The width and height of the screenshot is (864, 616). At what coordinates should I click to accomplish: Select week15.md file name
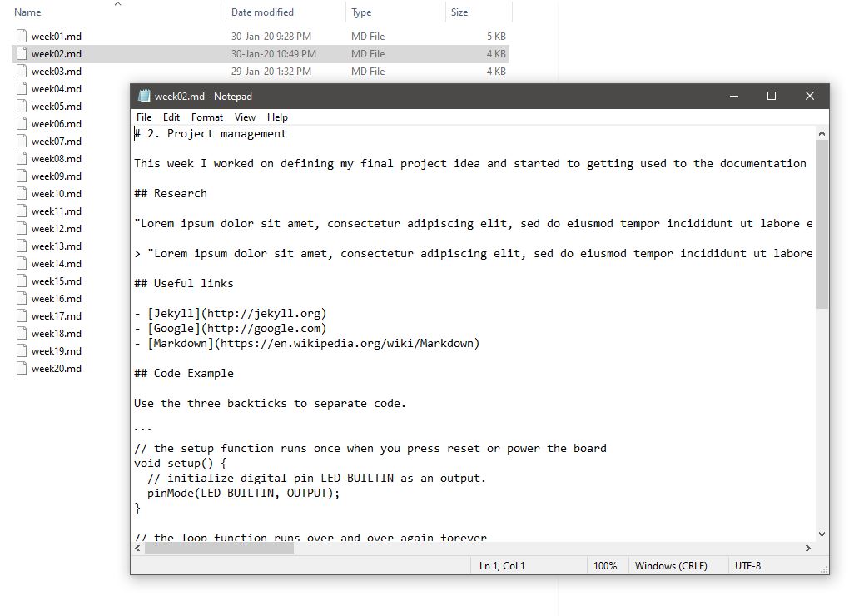point(57,281)
